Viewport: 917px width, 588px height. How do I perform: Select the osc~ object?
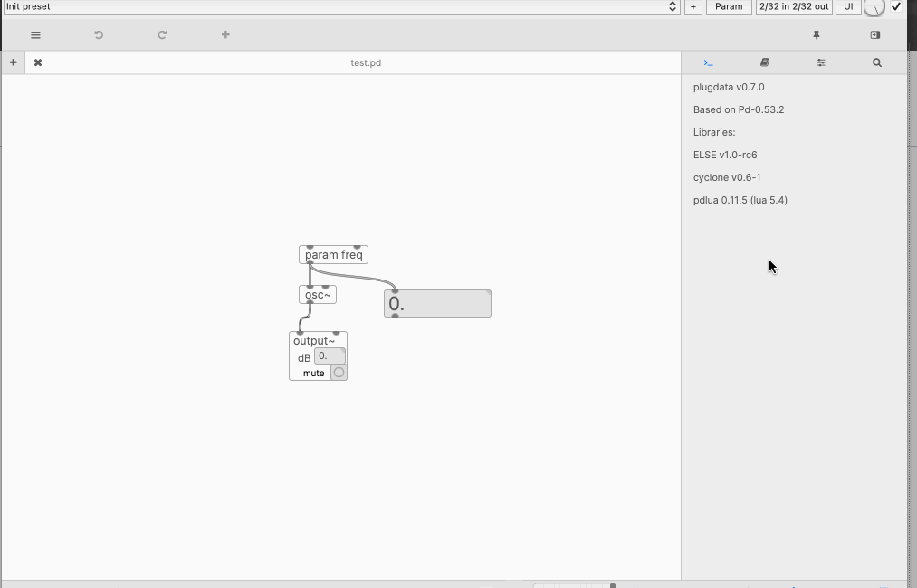click(x=318, y=295)
